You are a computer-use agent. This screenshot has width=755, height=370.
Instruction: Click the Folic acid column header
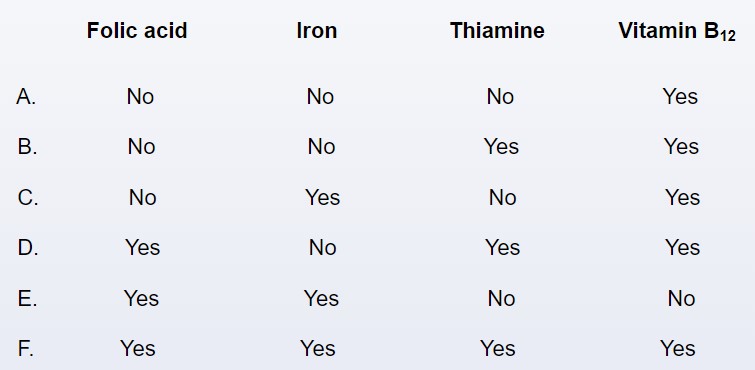(137, 31)
